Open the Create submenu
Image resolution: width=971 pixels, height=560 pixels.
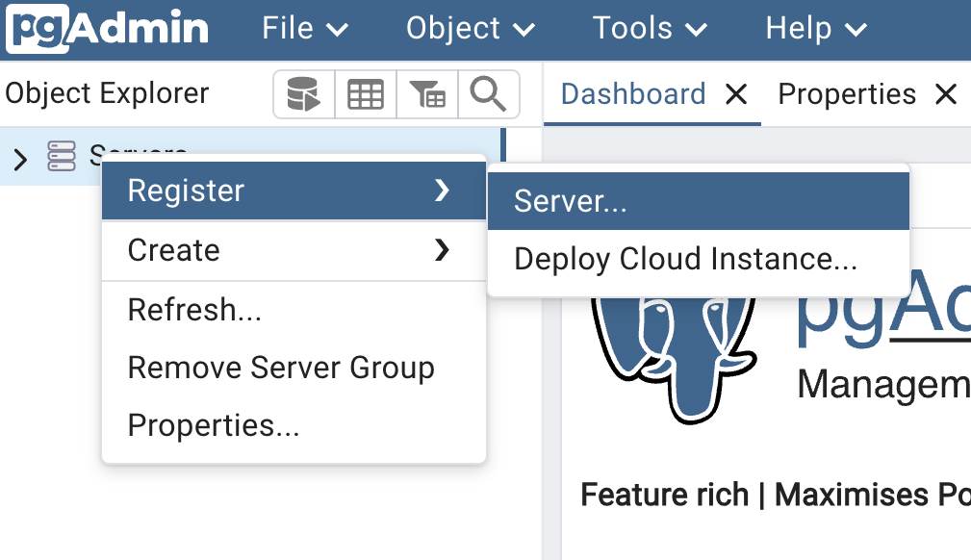point(294,250)
